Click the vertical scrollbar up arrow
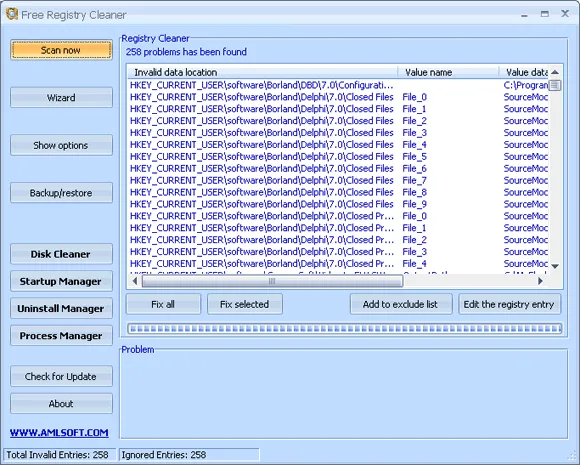Viewport: 580px width, 465px height. pyautogui.click(x=555, y=72)
